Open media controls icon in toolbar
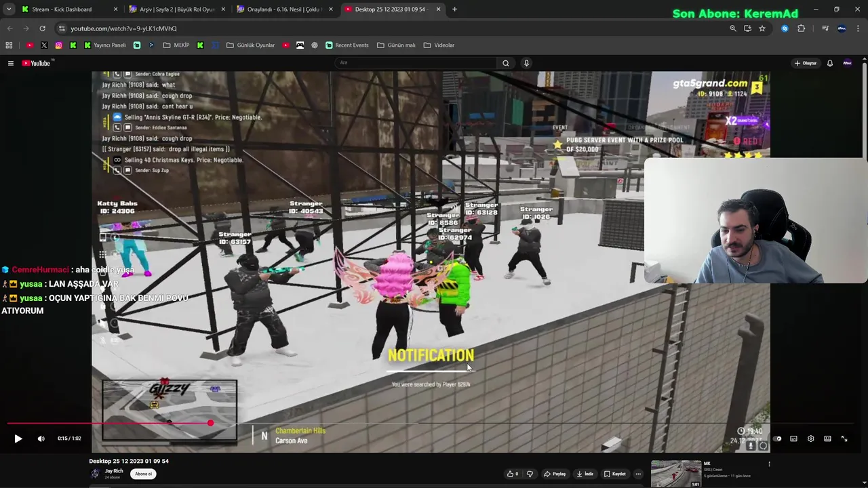This screenshot has height=488, width=868. pyautogui.click(x=825, y=28)
